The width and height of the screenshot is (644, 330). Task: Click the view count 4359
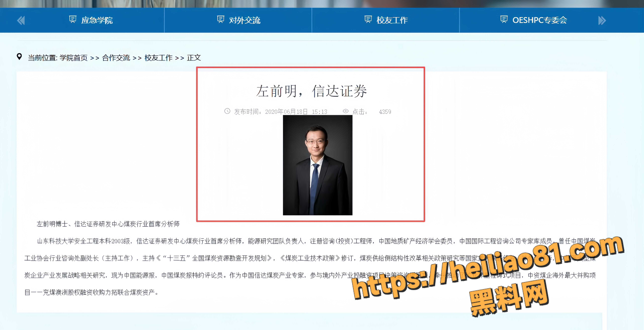[x=385, y=112]
